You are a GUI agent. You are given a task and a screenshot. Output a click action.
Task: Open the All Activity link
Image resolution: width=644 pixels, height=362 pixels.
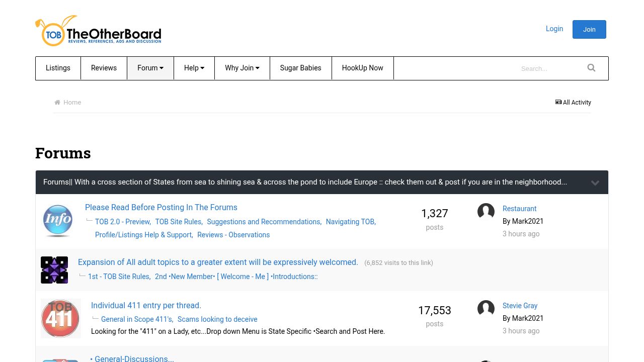[x=573, y=102]
